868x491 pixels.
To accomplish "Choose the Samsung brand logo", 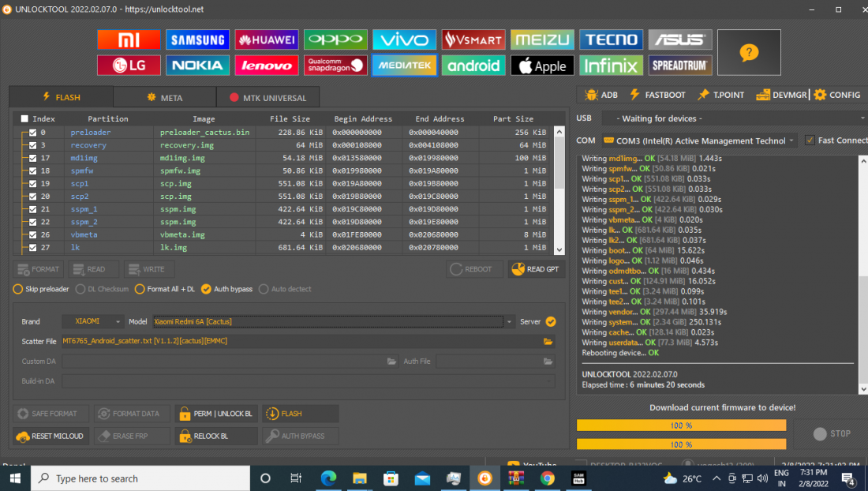I will pyautogui.click(x=197, y=39).
